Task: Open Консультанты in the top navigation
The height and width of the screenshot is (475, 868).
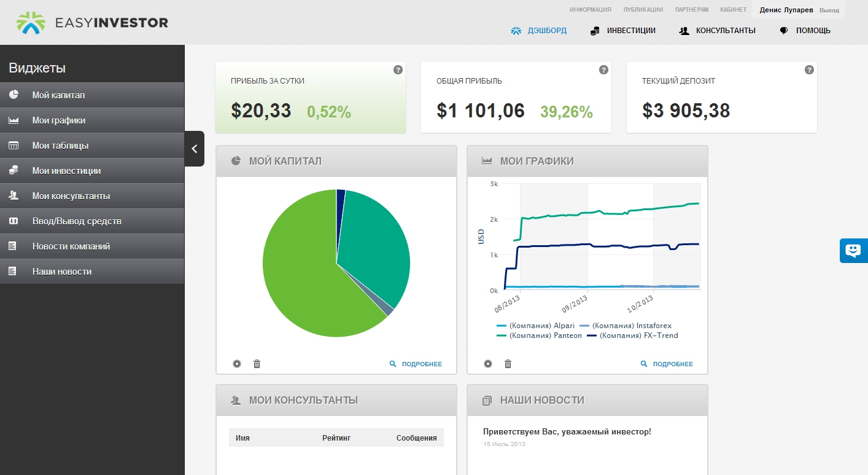Action: 718,31
